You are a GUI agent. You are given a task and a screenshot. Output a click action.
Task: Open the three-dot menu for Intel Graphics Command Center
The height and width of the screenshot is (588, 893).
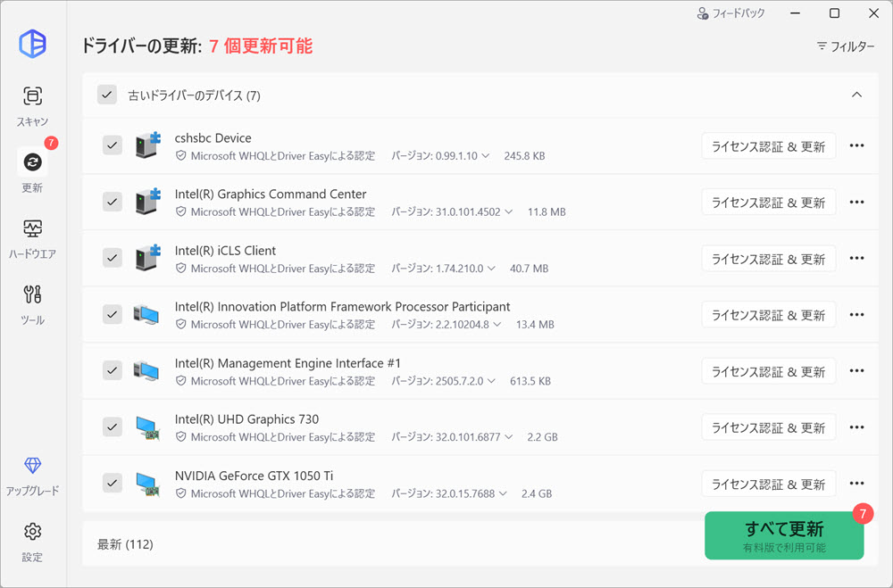[x=856, y=202]
